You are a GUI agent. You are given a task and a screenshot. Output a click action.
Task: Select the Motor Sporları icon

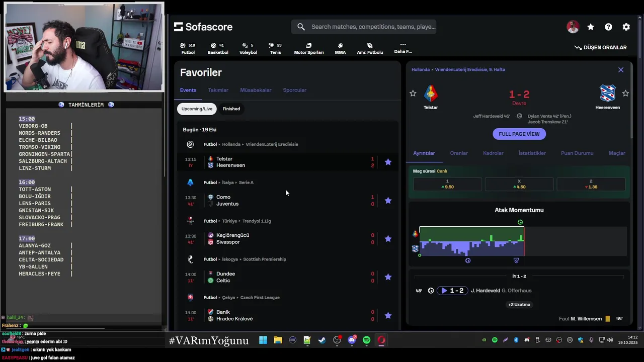point(309,48)
